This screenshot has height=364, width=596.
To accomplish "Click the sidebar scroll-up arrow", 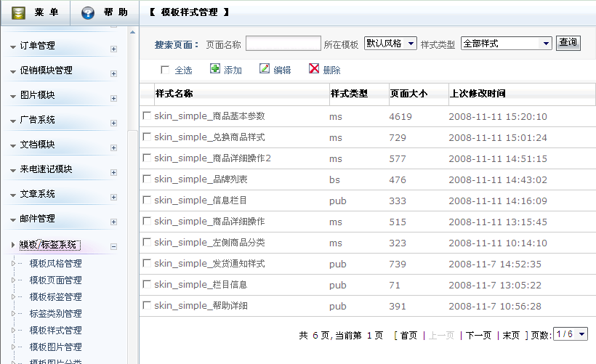I will click(132, 32).
